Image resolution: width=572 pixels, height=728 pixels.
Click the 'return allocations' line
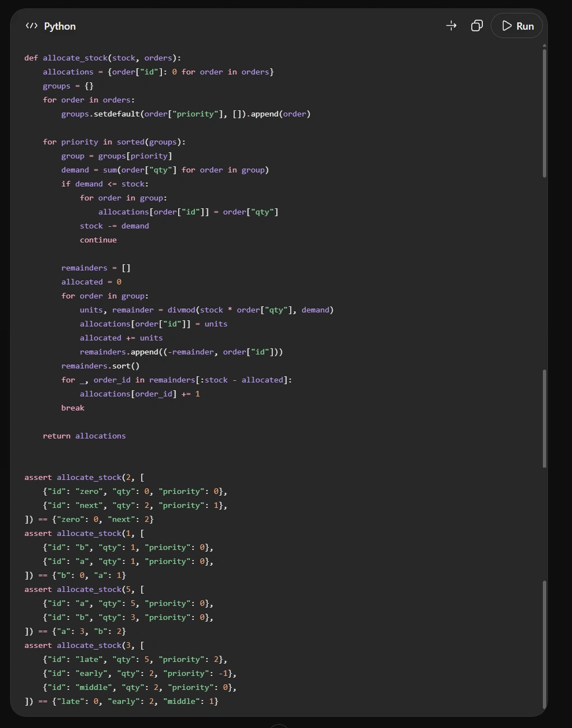coord(84,436)
